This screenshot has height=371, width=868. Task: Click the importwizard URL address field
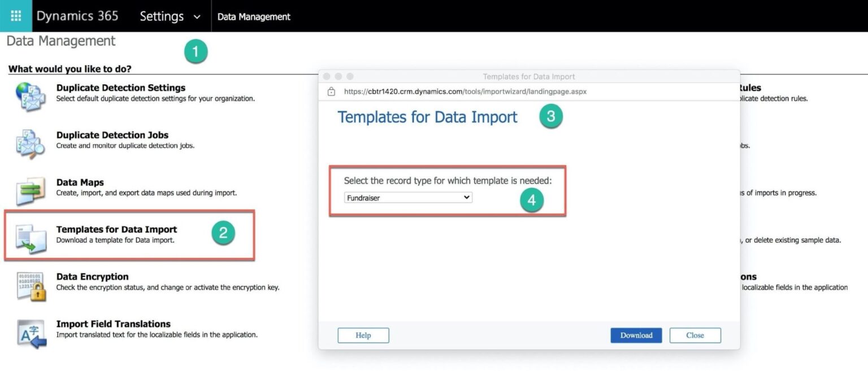(465, 91)
